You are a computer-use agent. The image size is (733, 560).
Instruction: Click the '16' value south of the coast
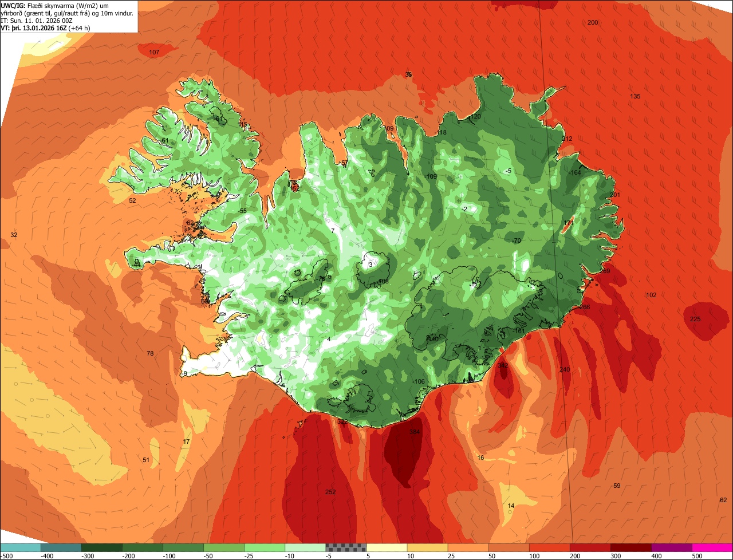[x=480, y=458]
